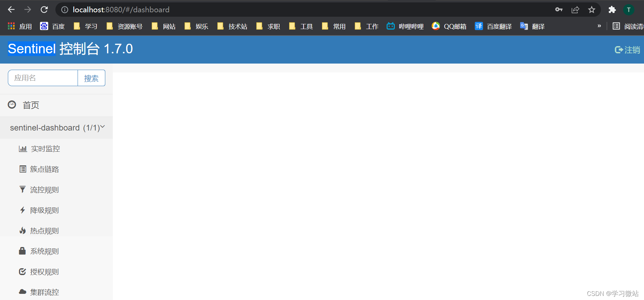
Task: Click the address bar URL
Action: [121, 10]
